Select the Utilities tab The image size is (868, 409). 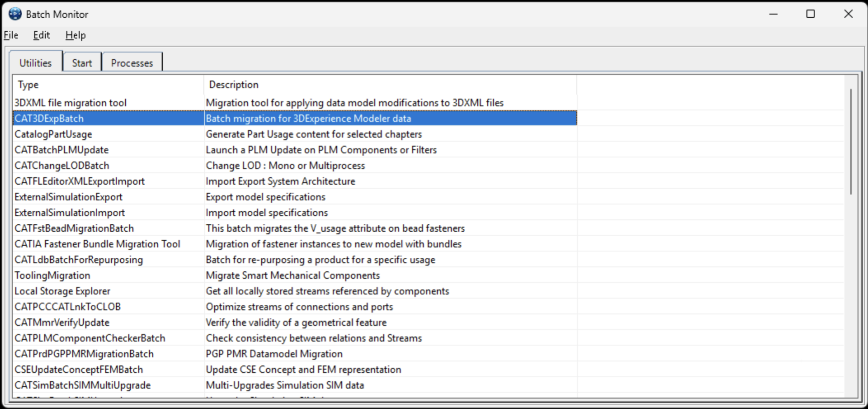coord(35,63)
